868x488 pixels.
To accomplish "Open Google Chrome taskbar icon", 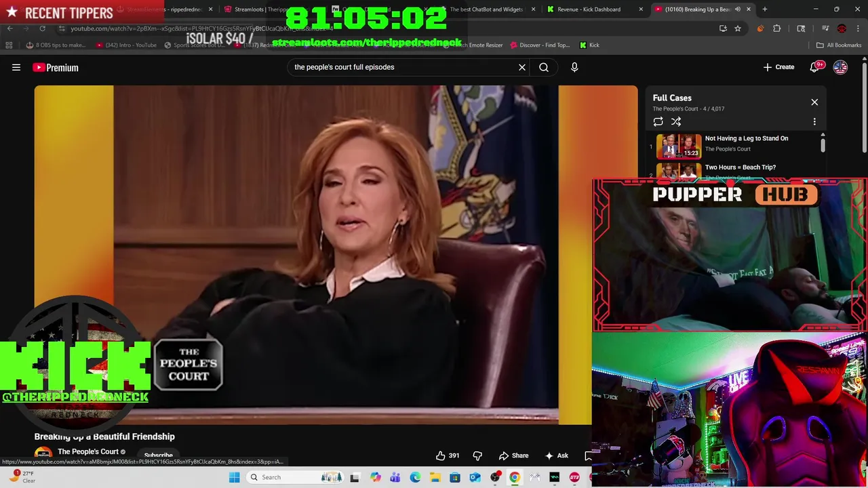I will pyautogui.click(x=515, y=477).
